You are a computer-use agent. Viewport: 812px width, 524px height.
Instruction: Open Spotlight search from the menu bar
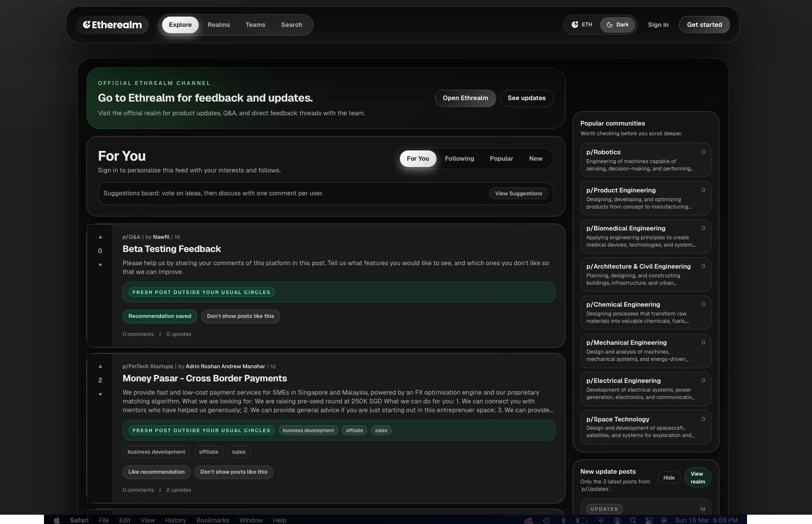633,520
